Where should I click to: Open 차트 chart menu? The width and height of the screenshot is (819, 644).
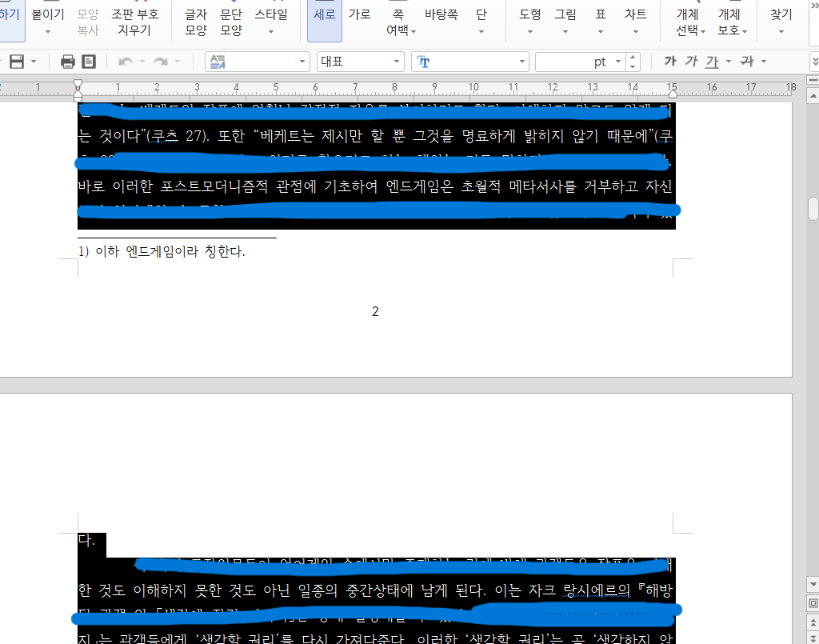(x=636, y=21)
